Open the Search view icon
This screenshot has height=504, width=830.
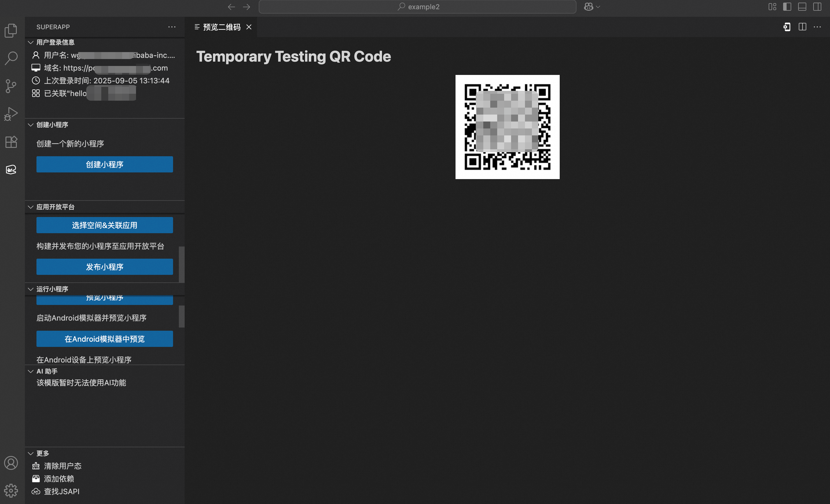click(11, 58)
